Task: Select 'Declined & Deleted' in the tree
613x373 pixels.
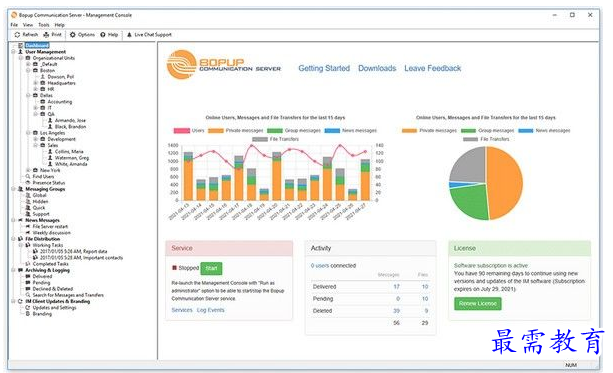Action: coord(53,289)
